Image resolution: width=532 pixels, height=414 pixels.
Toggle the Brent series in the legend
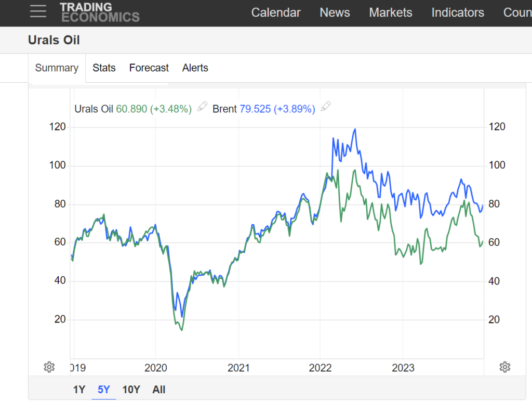point(224,109)
